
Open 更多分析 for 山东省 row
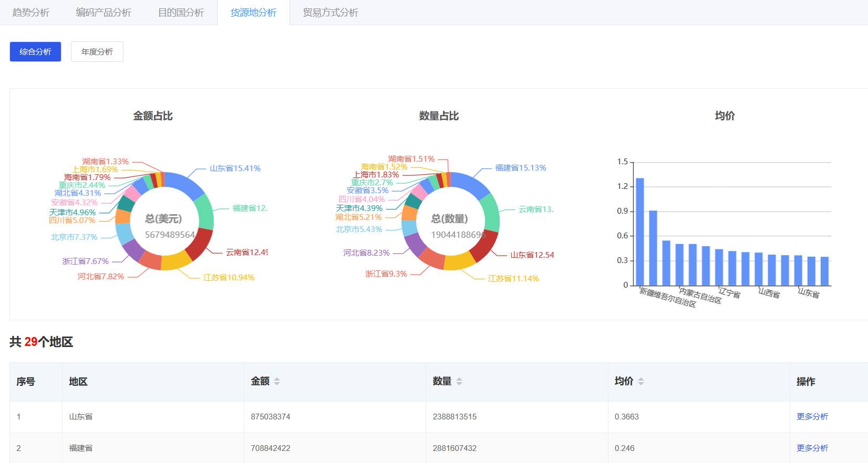pos(812,417)
